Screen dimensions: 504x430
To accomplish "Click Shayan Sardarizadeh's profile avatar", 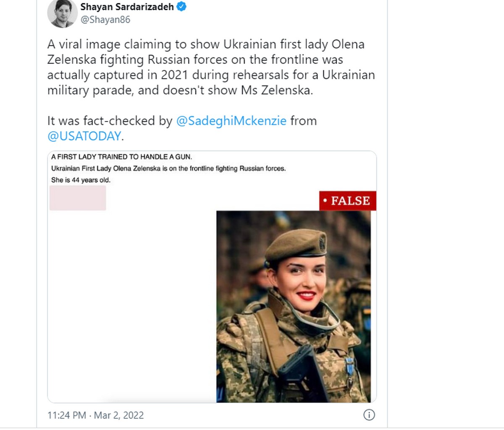I will (x=62, y=13).
